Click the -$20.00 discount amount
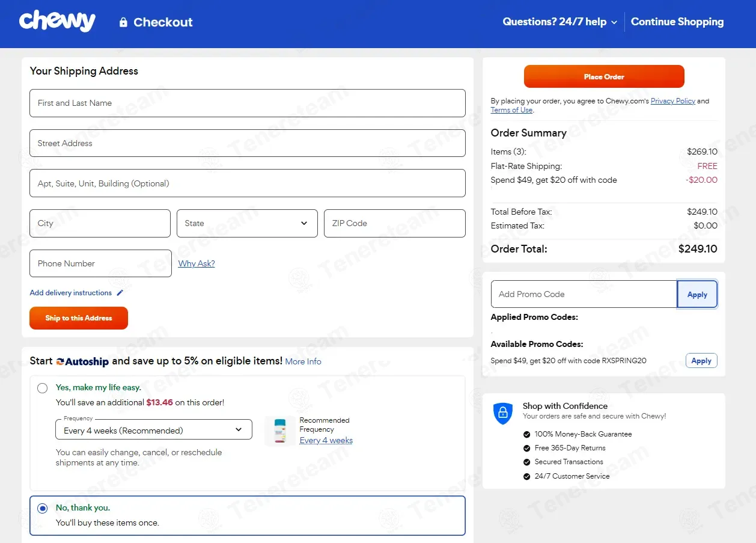Screen dimensions: 756x543 pos(701,180)
